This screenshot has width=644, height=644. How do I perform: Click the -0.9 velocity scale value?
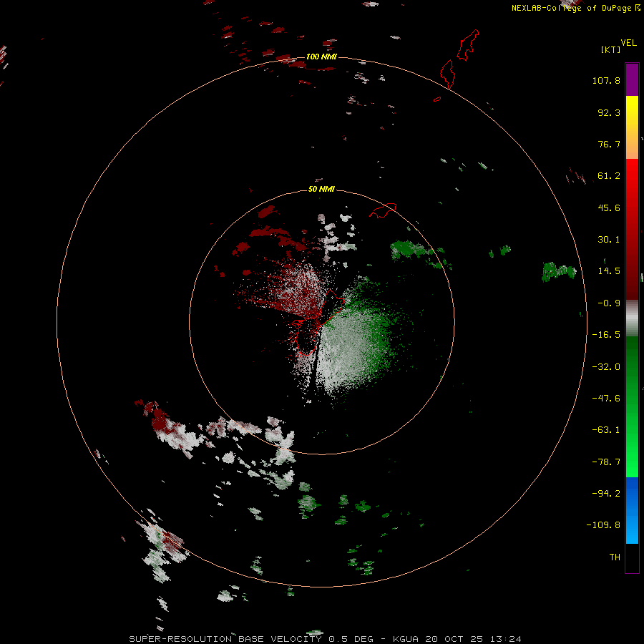pyautogui.click(x=609, y=303)
